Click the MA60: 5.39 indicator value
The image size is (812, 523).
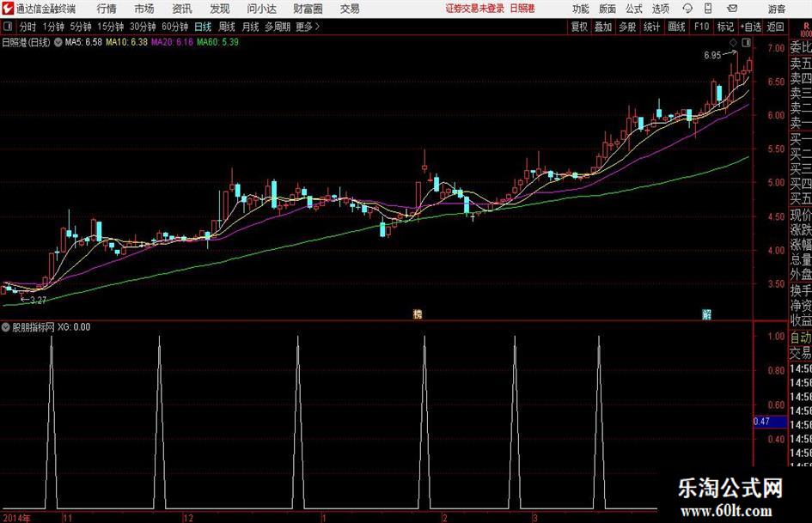pos(217,42)
